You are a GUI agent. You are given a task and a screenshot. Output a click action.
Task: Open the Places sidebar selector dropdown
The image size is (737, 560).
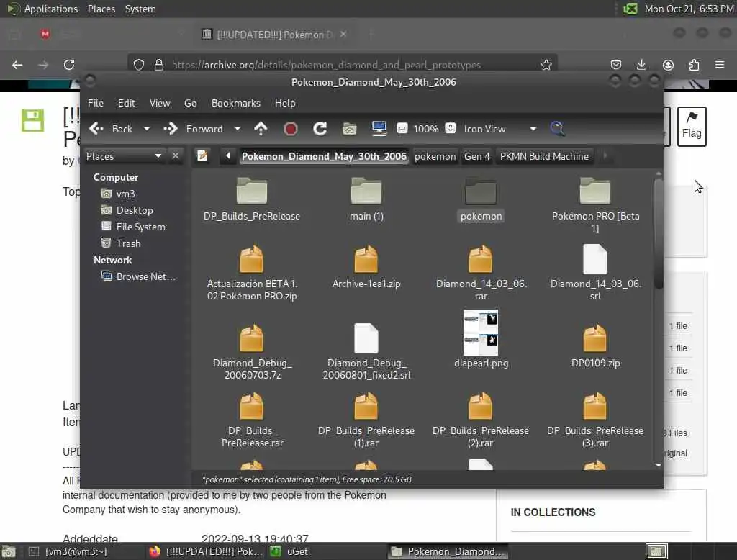[x=124, y=156]
